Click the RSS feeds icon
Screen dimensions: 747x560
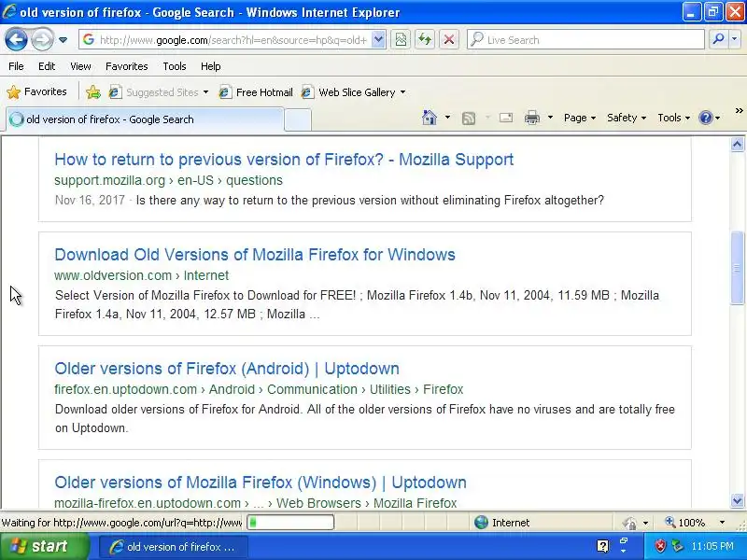click(x=469, y=119)
